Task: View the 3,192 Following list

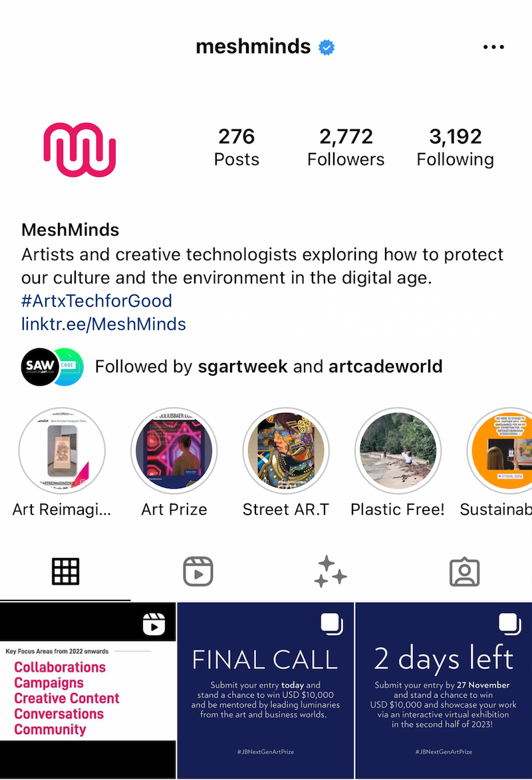Action: [456, 147]
